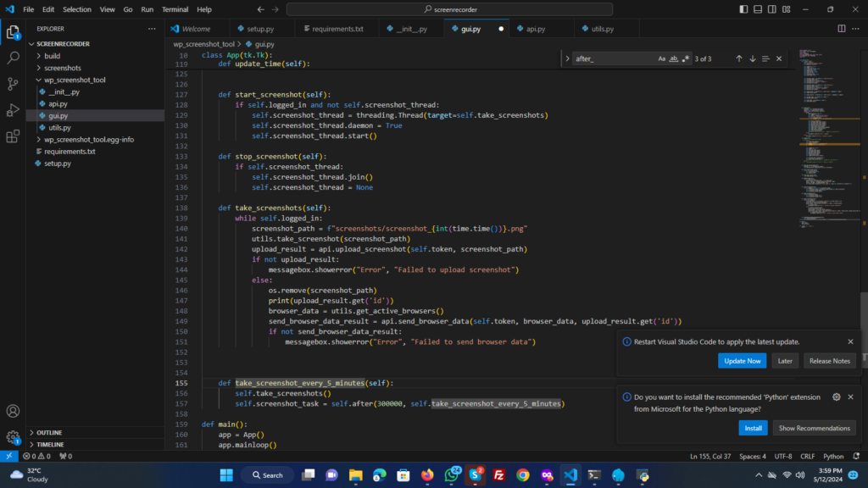Open the Source Control view
The image size is (868, 488).
coord(13,84)
